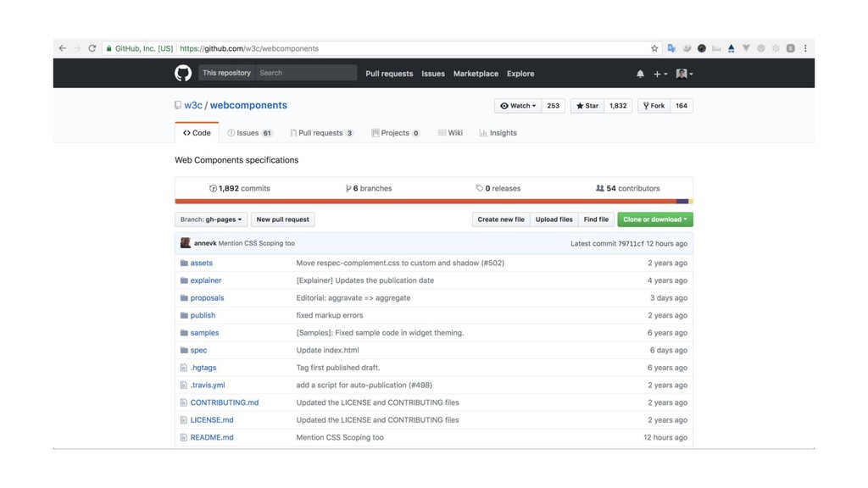Open the README.md file
This screenshot has width=868, height=488.
(211, 437)
